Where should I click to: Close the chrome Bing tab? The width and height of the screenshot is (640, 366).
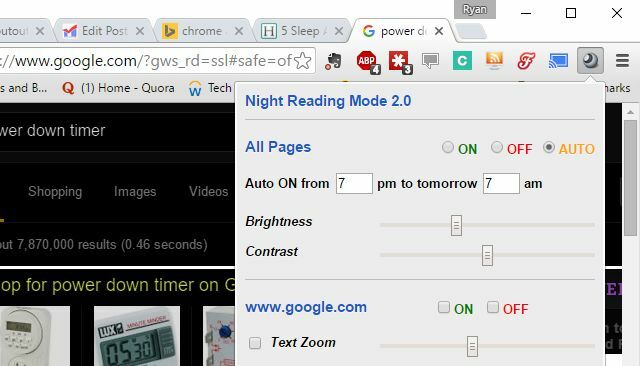pyautogui.click(x=239, y=31)
